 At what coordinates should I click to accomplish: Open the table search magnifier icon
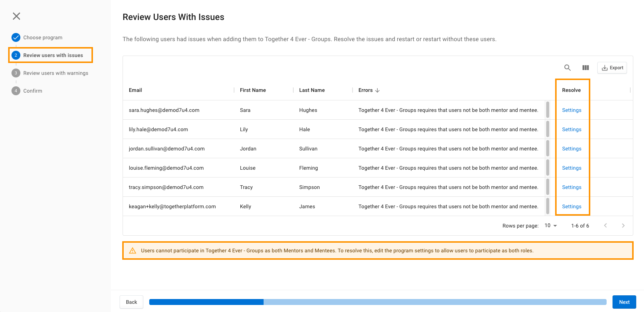point(567,68)
